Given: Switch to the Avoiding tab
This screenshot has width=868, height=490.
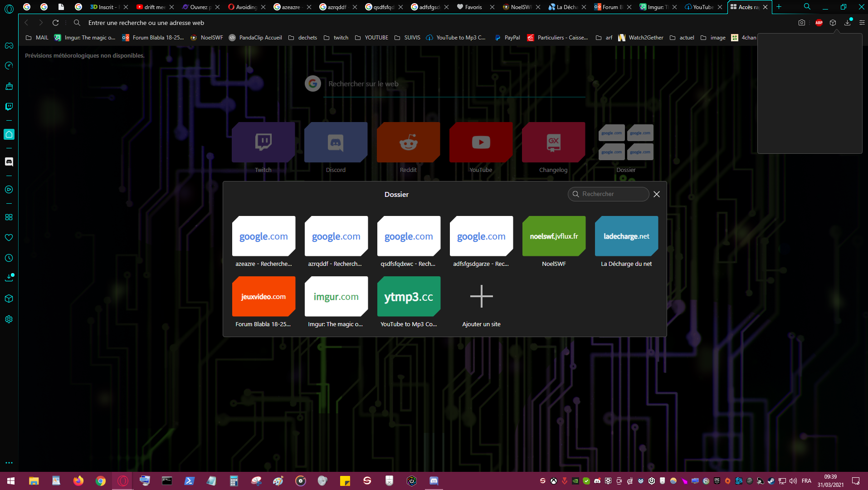Looking at the screenshot, I should coord(246,7).
